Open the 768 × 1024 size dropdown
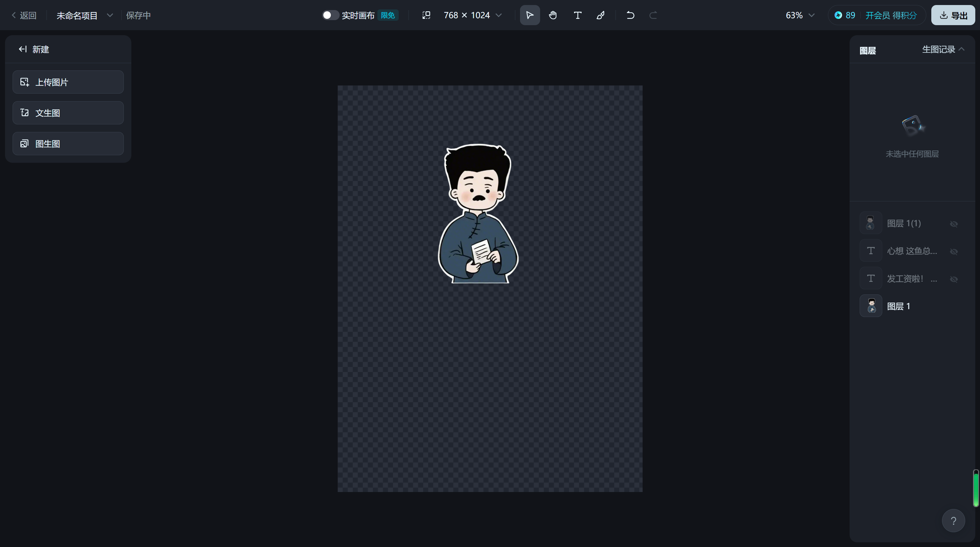The height and width of the screenshot is (547, 980). 499,15
